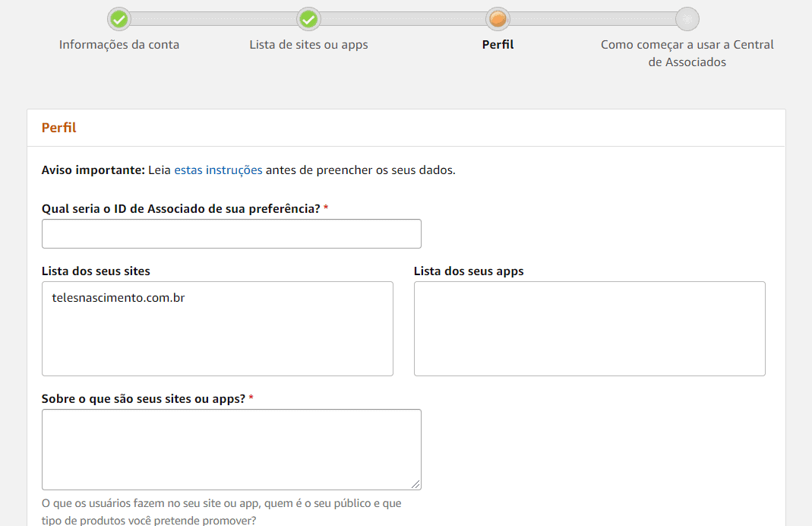The image size is (812, 526).
Task: Click the Lista dos seus apps label
Action: (x=469, y=271)
